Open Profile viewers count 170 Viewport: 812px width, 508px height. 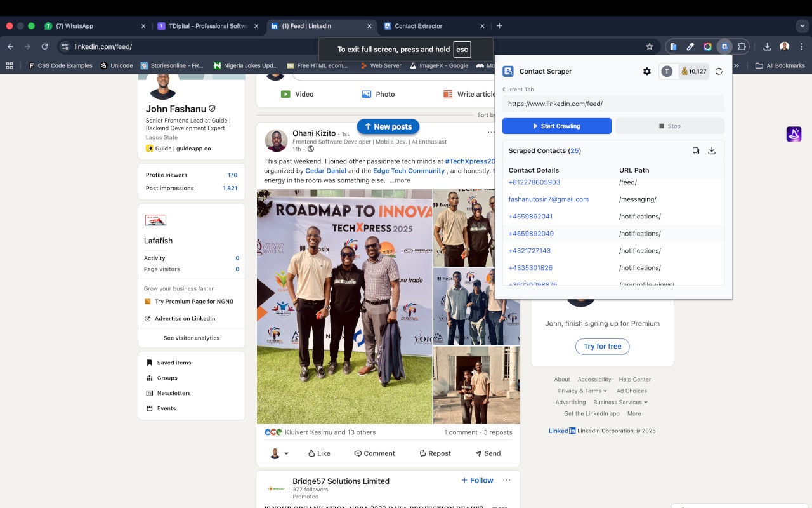click(232, 175)
